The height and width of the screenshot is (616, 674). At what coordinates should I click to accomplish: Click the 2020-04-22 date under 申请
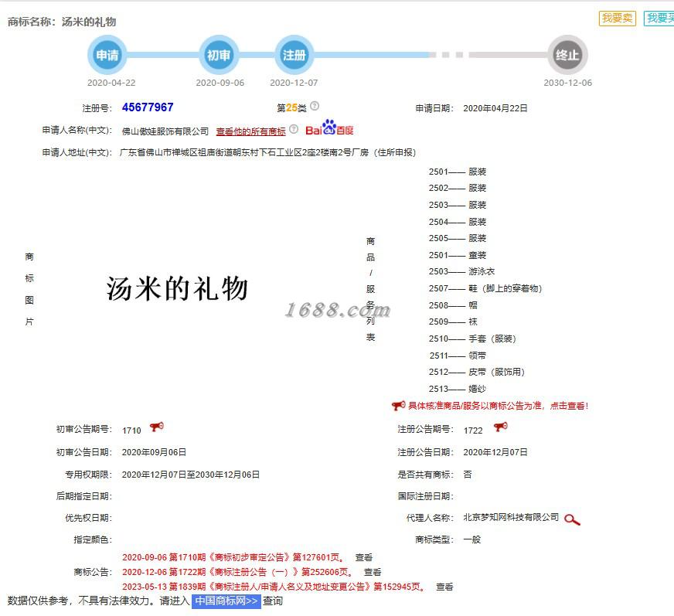[x=111, y=83]
